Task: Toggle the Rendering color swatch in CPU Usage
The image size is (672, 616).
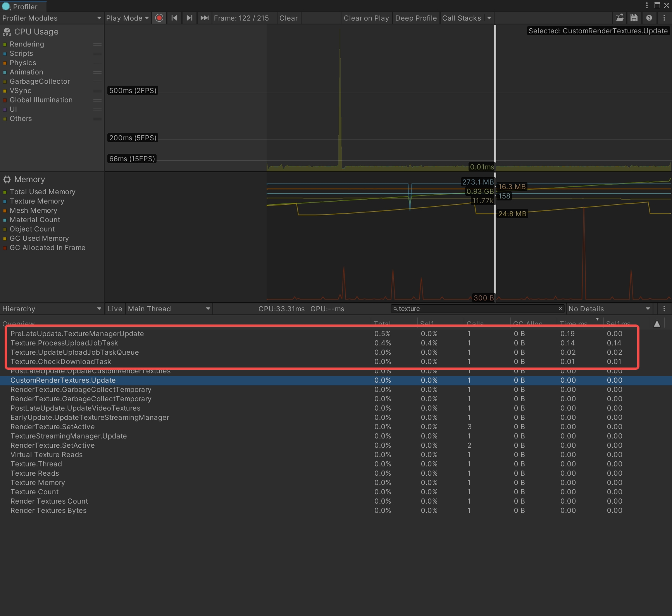Action: [5, 45]
